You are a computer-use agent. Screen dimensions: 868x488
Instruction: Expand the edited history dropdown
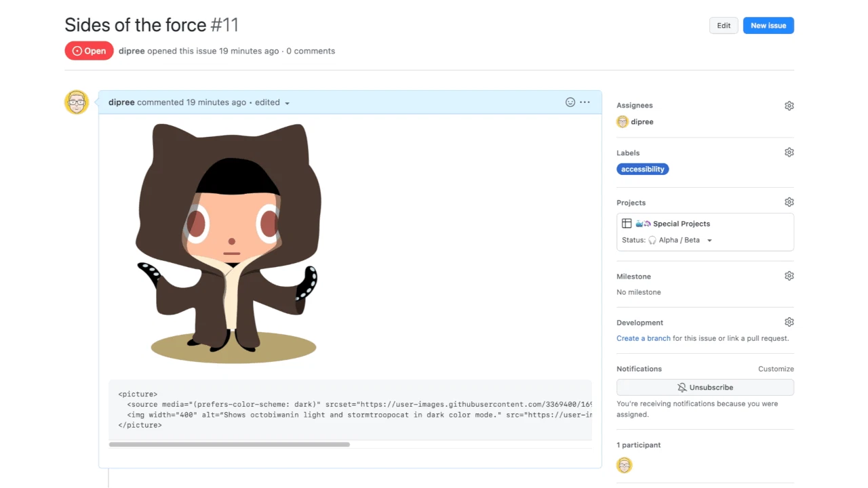coord(271,102)
